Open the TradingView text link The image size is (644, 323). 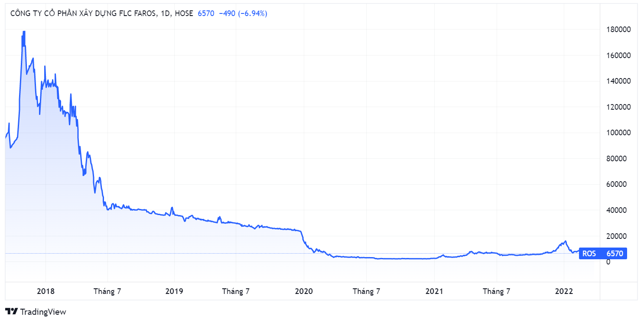pos(43,312)
